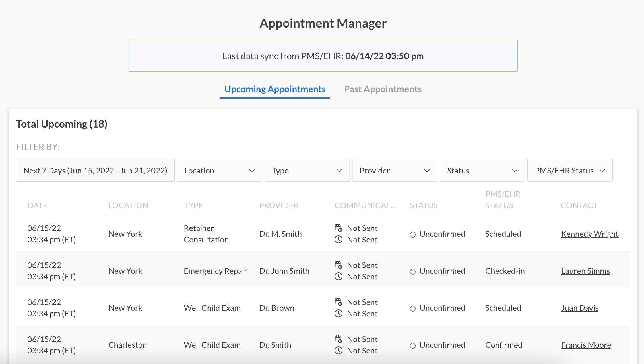Click calendar icon in Juan Davis row

338,302
